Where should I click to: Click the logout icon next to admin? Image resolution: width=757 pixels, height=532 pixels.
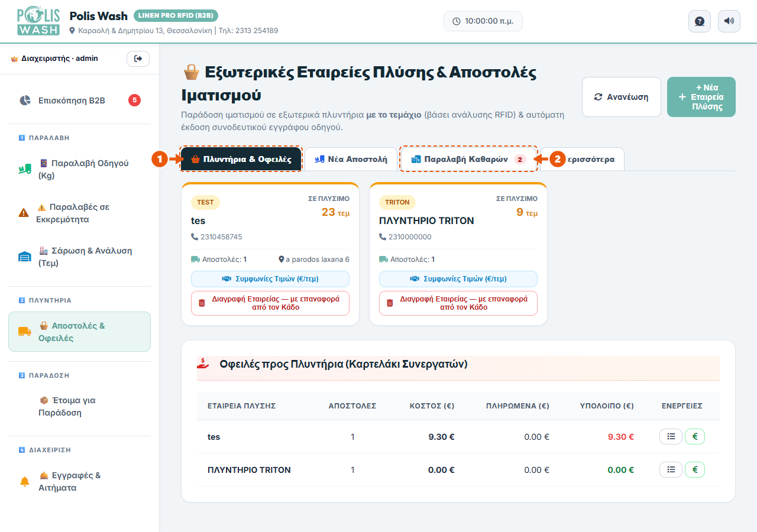(x=138, y=59)
